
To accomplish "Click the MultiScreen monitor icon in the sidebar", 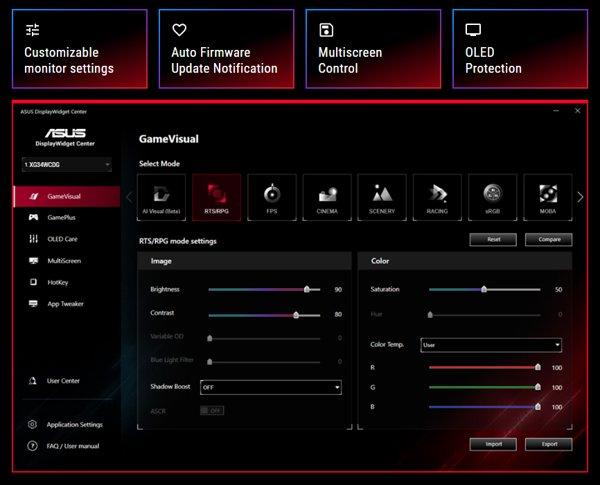I will (33, 261).
